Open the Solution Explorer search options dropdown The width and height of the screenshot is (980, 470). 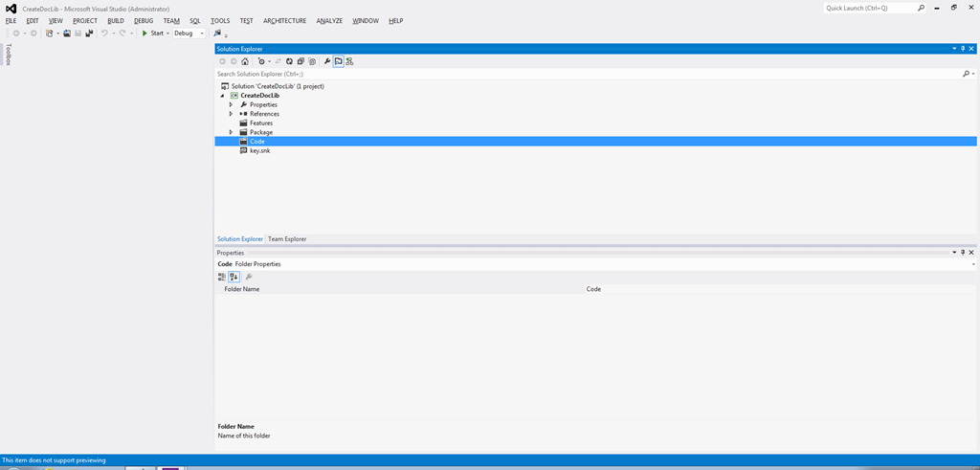[x=973, y=74]
